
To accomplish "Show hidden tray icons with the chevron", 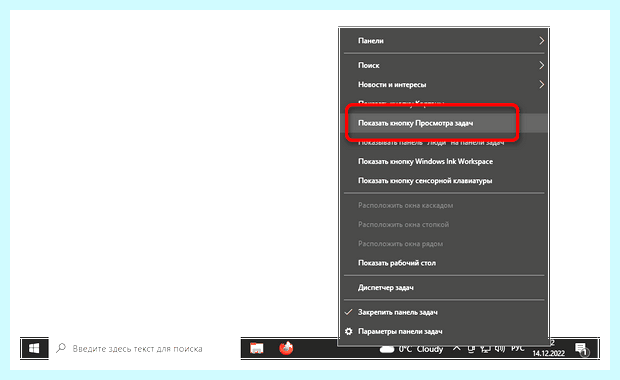I will [456, 348].
